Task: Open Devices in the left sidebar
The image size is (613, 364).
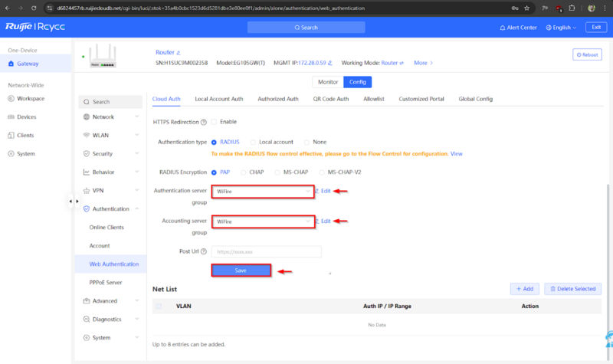Action: coord(26,117)
